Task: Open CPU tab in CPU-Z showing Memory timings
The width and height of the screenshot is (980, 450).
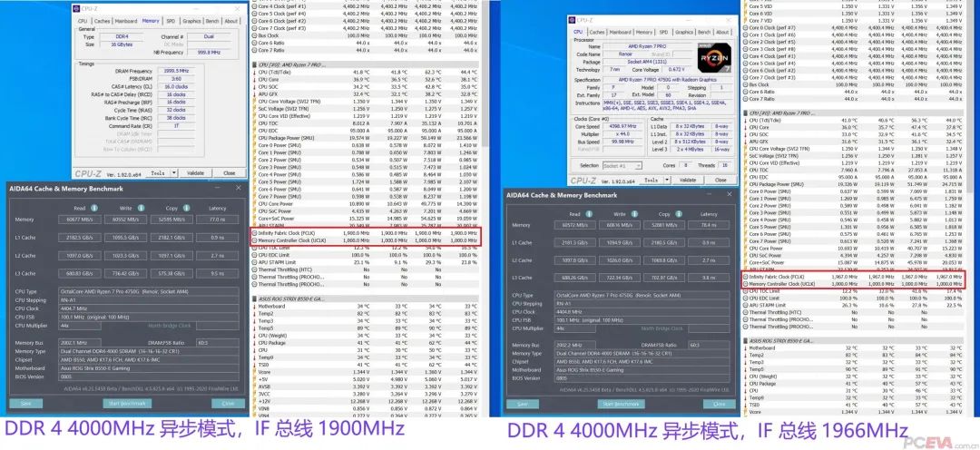Action: coord(83,21)
